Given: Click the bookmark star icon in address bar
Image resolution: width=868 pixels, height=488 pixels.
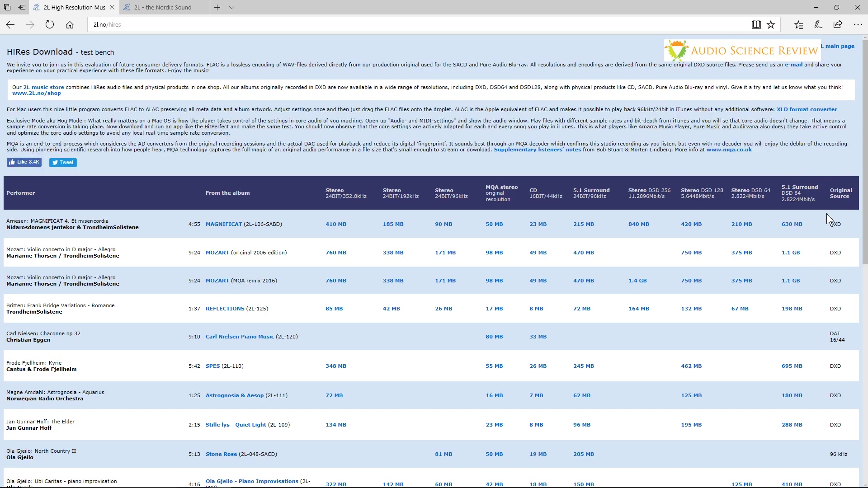Looking at the screenshot, I should click(x=771, y=24).
